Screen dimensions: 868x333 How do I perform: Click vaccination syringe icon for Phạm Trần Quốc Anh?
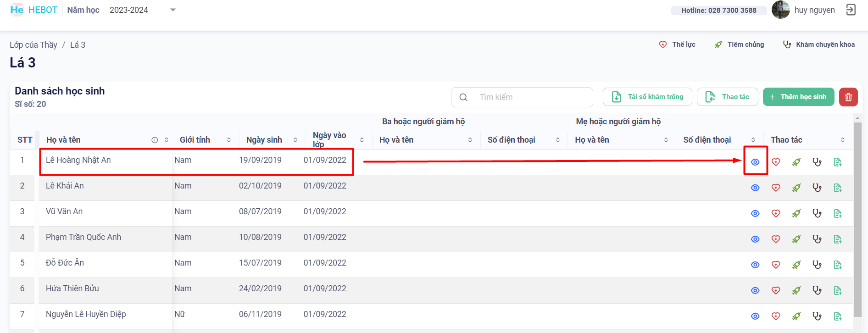(796, 239)
